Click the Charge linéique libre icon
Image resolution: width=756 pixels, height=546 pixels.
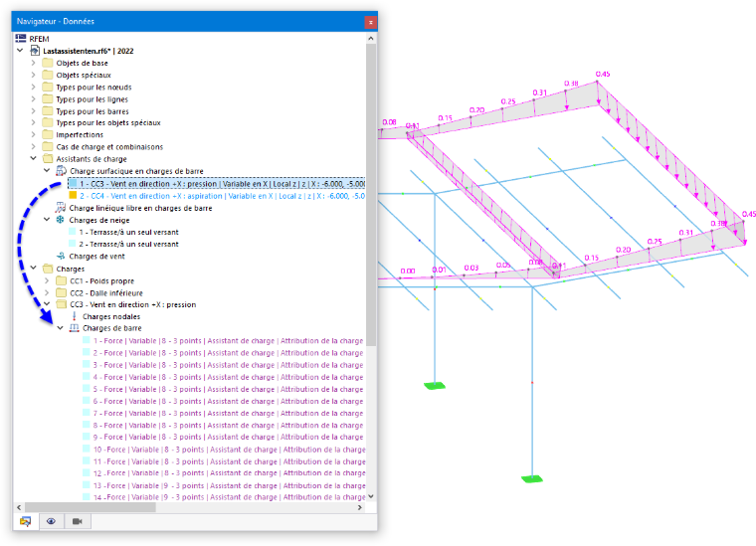tap(61, 208)
